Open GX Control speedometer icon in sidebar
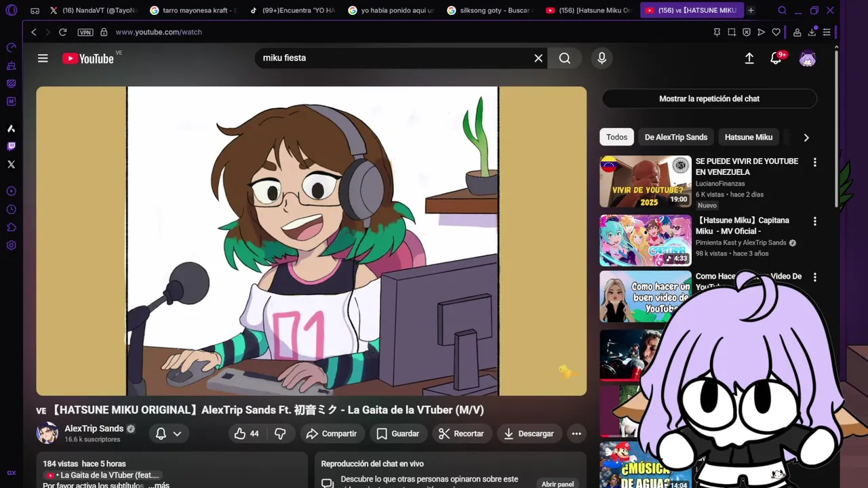Image resolution: width=868 pixels, height=488 pixels. 11,48
